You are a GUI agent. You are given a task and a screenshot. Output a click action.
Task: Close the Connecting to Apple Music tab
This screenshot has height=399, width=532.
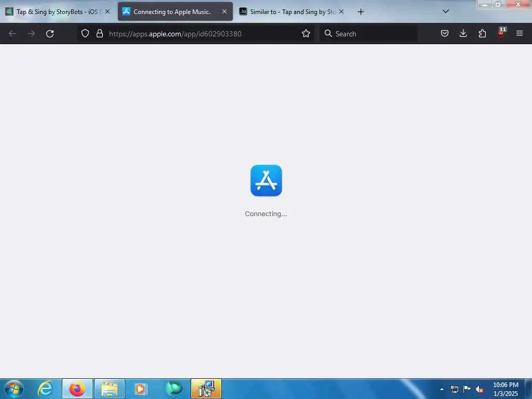point(224,11)
